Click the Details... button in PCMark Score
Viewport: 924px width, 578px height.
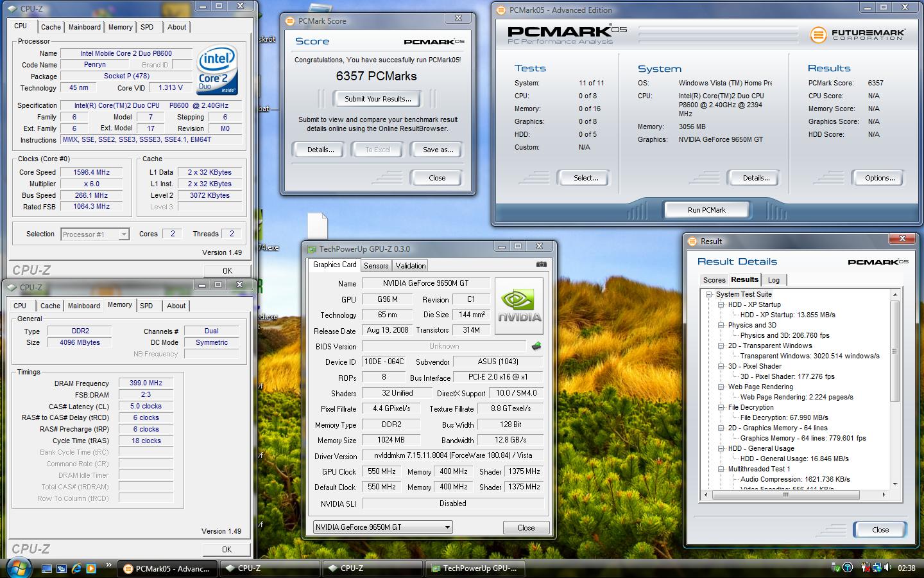tap(320, 150)
